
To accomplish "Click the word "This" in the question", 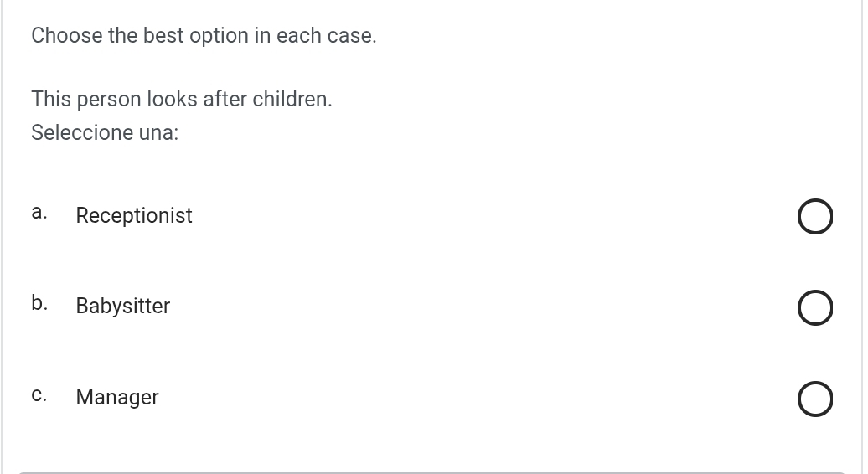I will (x=51, y=100).
